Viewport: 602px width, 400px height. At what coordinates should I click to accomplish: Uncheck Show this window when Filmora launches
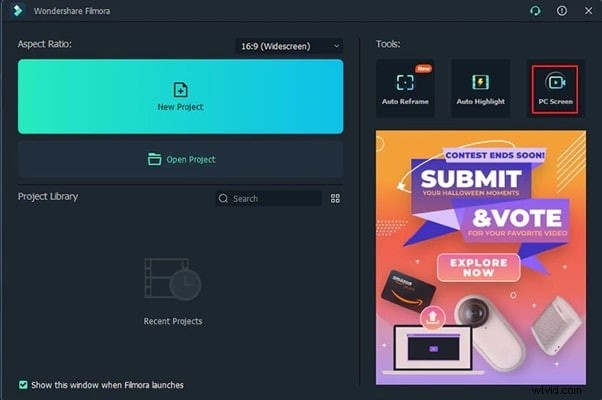[x=23, y=385]
